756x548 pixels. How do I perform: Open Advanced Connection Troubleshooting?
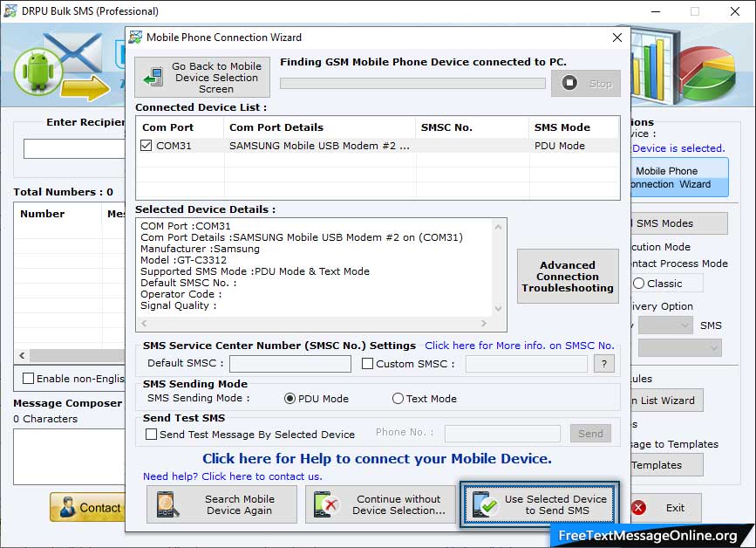(568, 277)
